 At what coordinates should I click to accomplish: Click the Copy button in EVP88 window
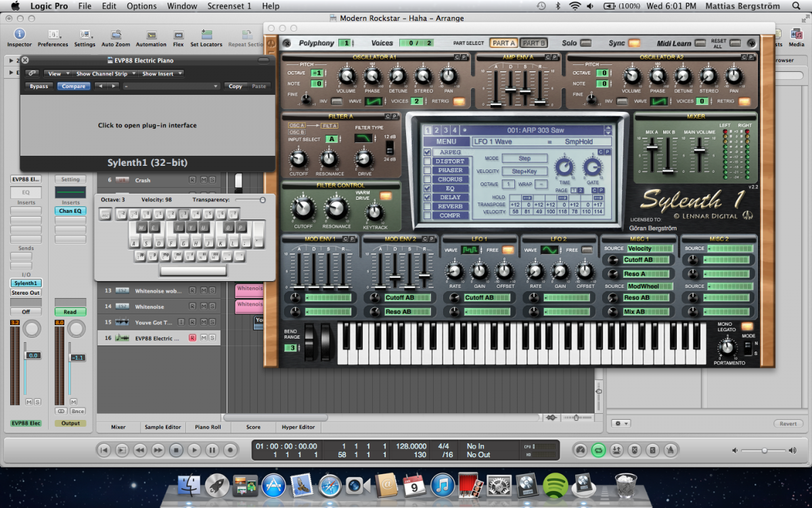coord(235,87)
